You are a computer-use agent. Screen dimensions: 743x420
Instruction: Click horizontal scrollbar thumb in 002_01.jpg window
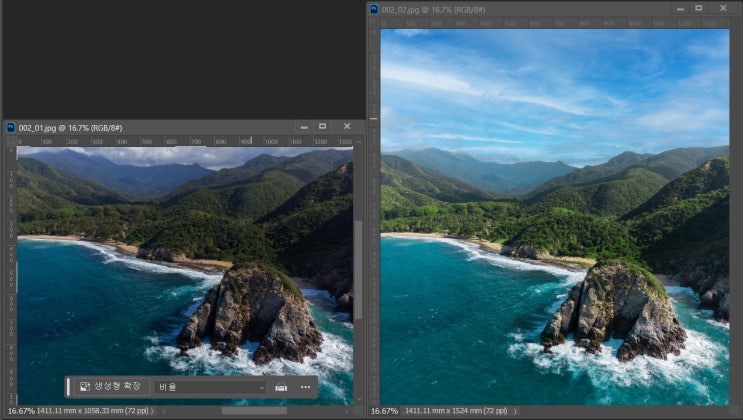(253, 411)
